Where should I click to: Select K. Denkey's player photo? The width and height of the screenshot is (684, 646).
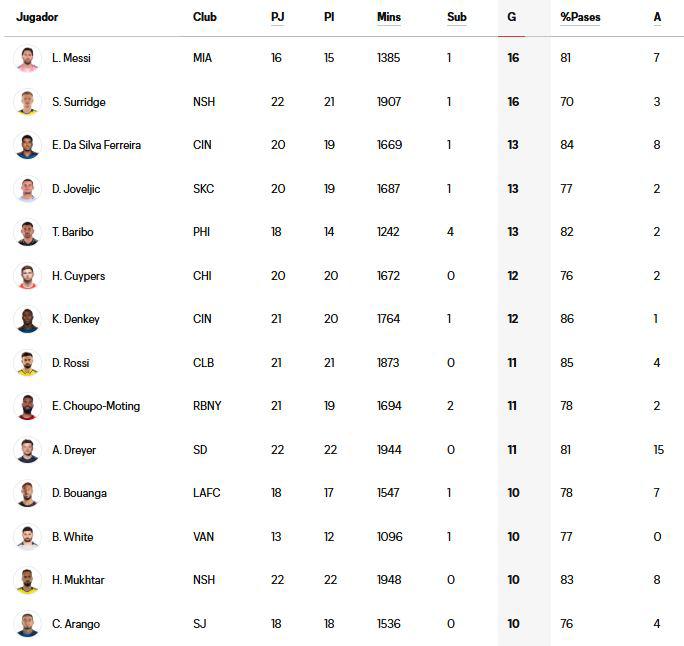coord(27,319)
